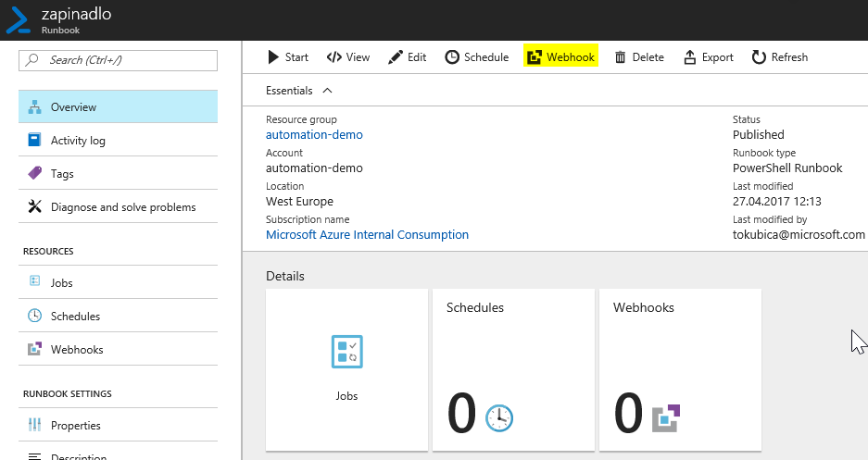Open the automation-demo resource group link
The width and height of the screenshot is (868, 460).
click(x=314, y=135)
